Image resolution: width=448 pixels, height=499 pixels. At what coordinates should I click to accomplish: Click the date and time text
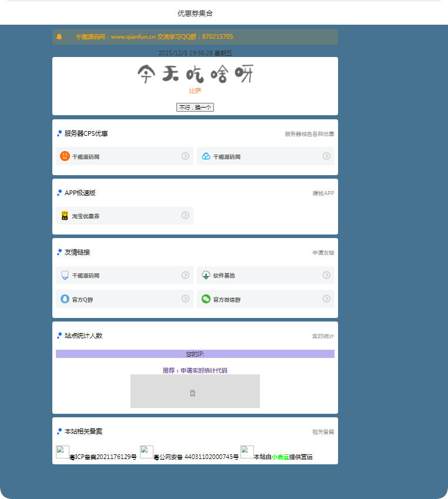pyautogui.click(x=195, y=53)
